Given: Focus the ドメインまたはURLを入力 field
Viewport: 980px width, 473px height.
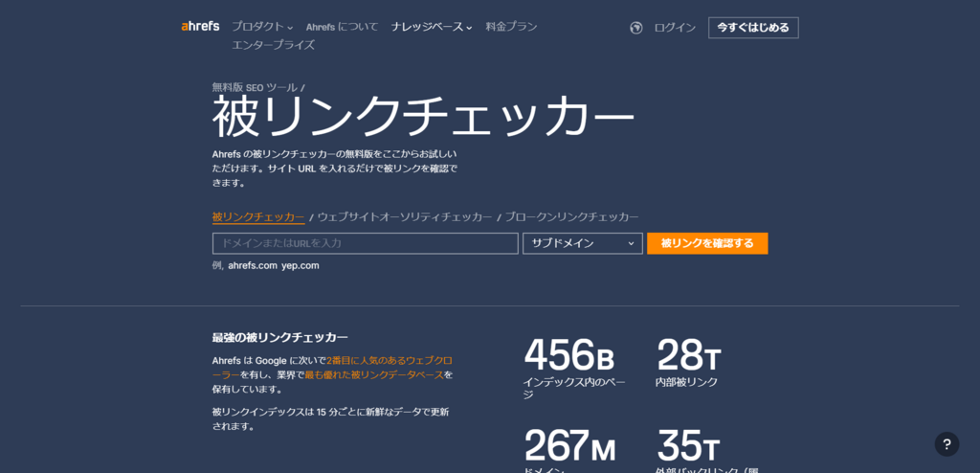Looking at the screenshot, I should click(x=365, y=243).
